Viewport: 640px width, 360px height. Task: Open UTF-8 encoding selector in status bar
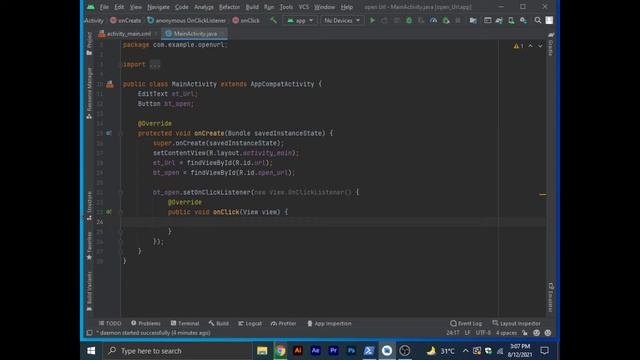tap(483, 333)
